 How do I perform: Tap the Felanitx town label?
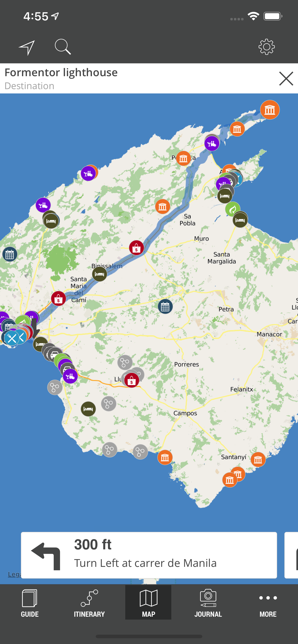click(241, 389)
